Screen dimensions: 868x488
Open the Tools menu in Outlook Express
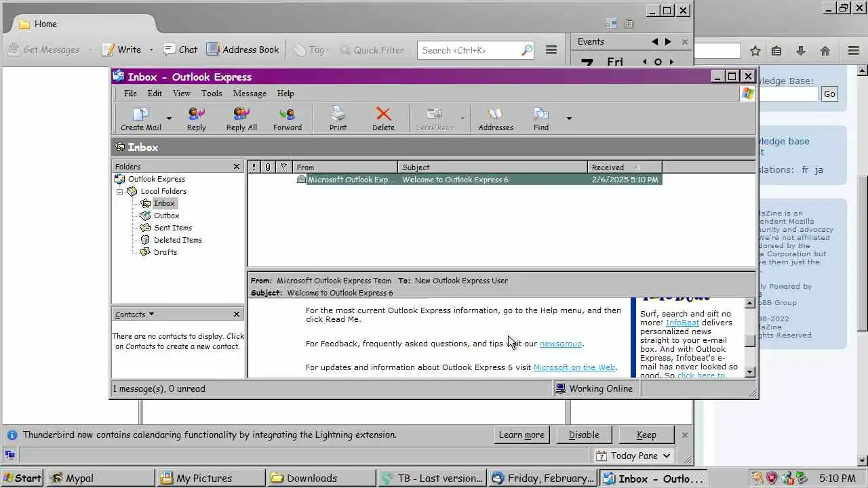[x=212, y=94]
